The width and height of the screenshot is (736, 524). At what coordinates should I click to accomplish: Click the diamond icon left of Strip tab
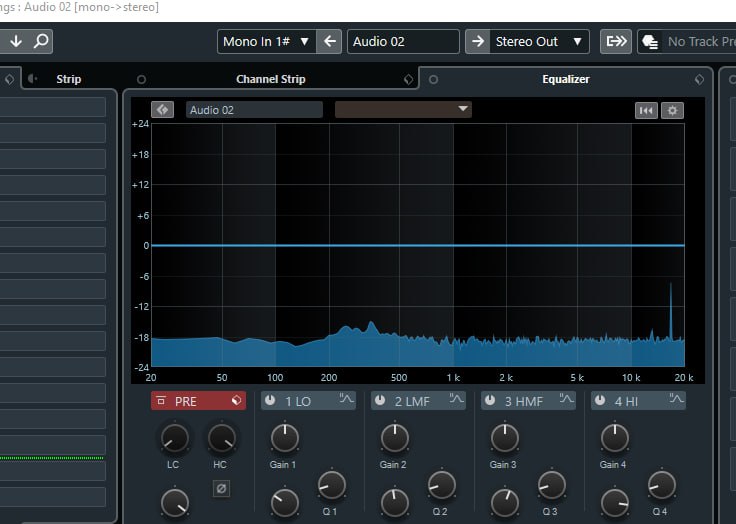point(9,79)
